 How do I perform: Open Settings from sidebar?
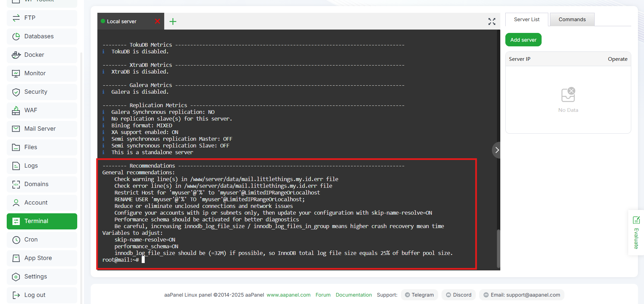coord(42,276)
